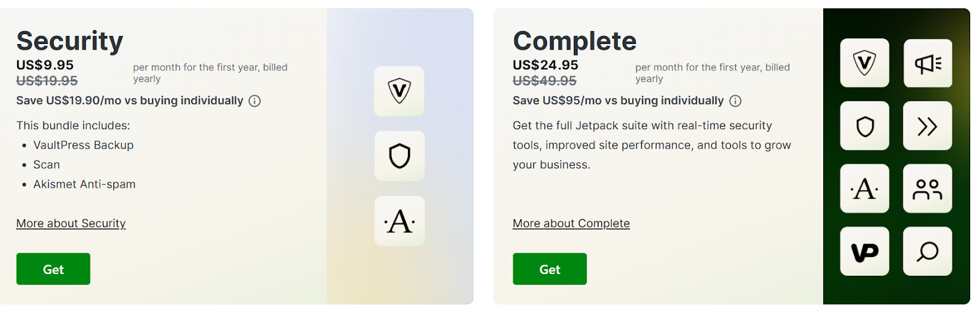The image size is (980, 323).
Task: Open More about Security link
Action: pos(71,223)
